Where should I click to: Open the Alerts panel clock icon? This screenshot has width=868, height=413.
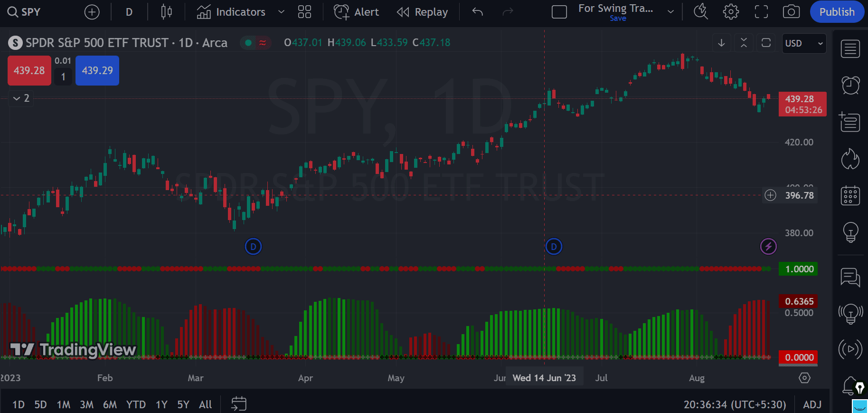pos(850,85)
